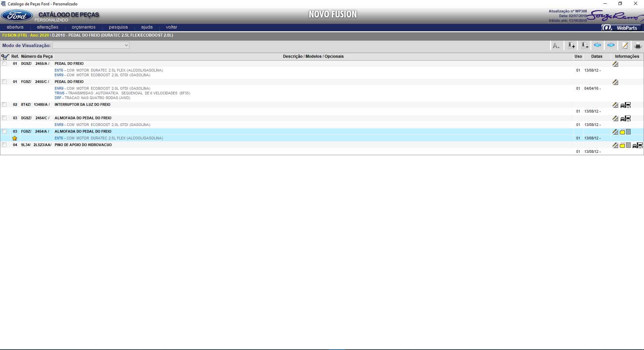Screen dimensions: 644x350
Task: Click the gold star on FG9Z 2454/A row
Action: 15,138
